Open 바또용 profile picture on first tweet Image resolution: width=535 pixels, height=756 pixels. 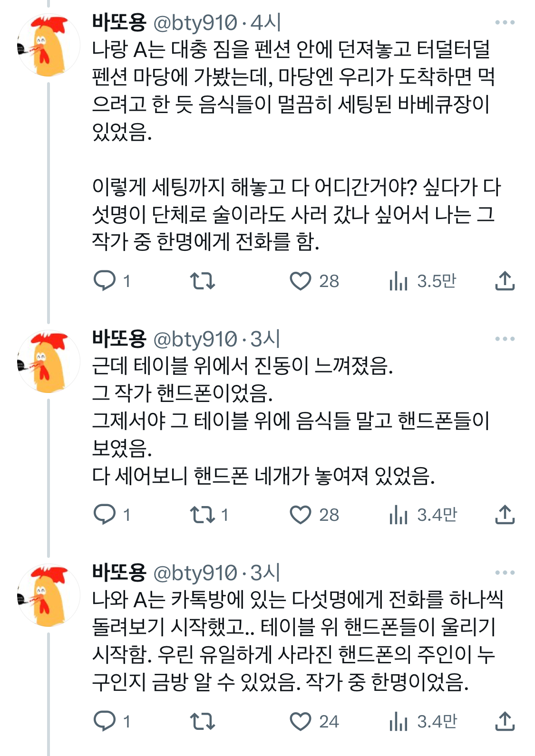48,46
